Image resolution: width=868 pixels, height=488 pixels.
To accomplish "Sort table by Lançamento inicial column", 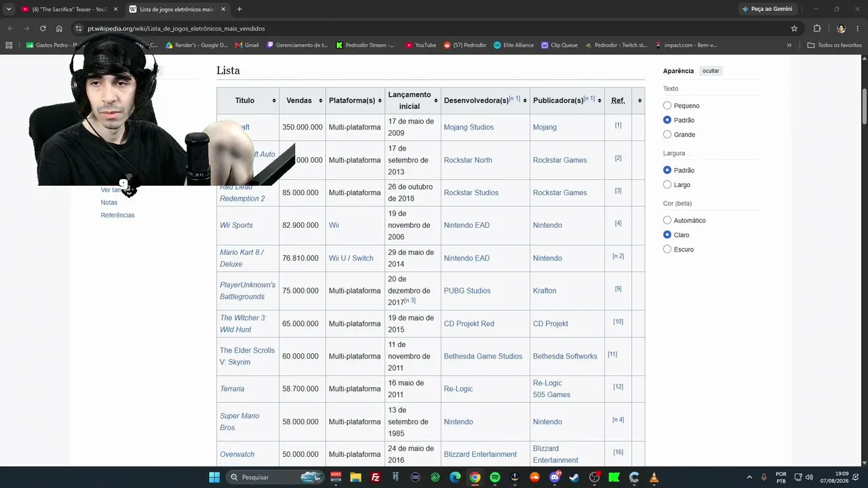I will [x=435, y=101].
